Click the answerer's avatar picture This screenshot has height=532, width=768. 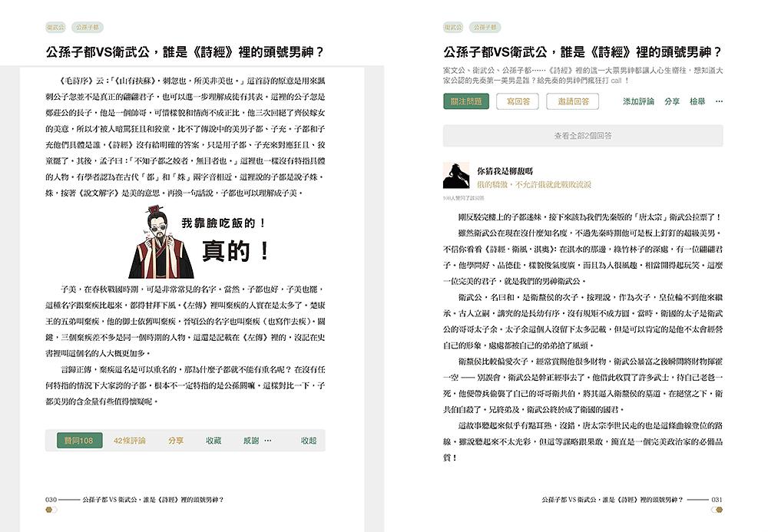[x=456, y=176]
